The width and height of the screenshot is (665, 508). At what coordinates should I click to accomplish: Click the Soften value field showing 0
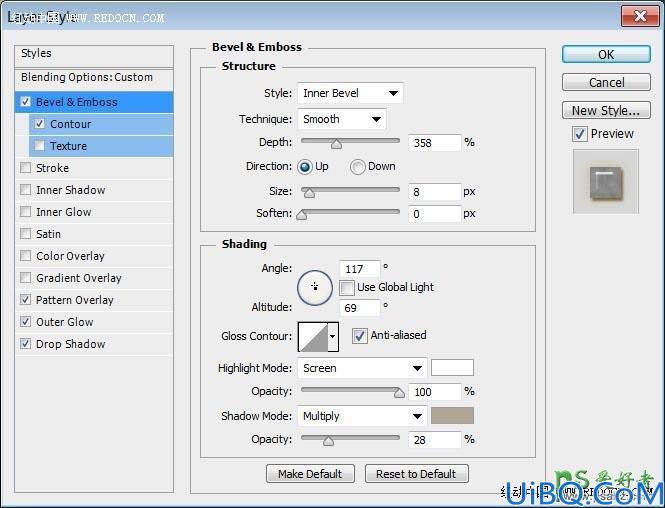coord(435,214)
